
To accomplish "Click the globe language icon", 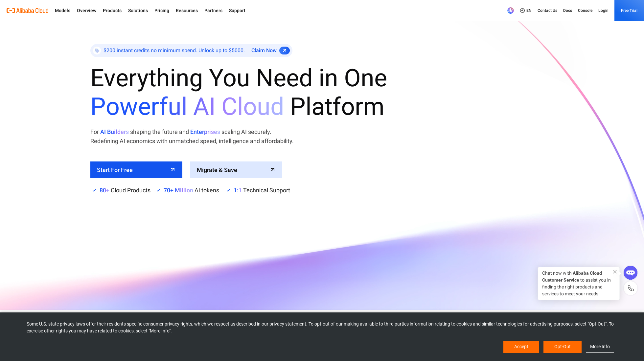I will [x=522, y=11].
